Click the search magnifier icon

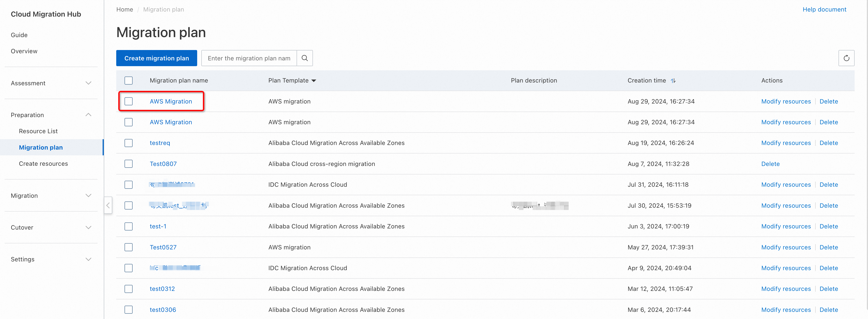click(x=304, y=58)
